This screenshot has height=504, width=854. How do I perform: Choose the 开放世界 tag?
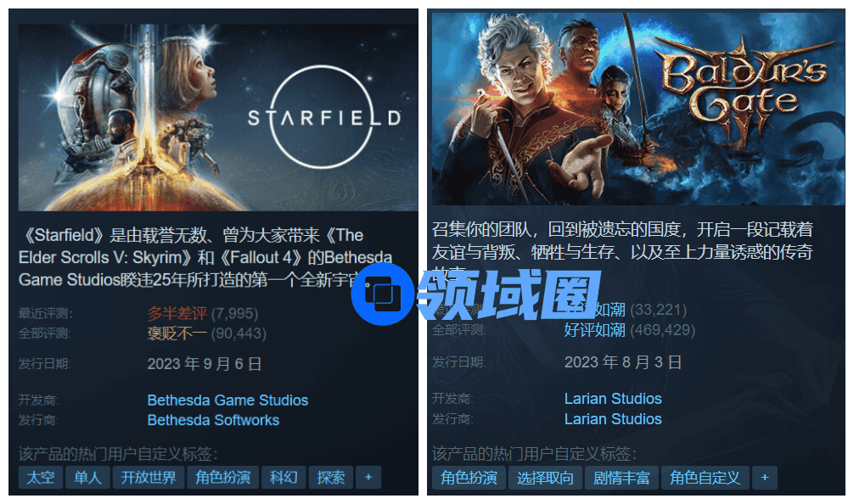149,478
